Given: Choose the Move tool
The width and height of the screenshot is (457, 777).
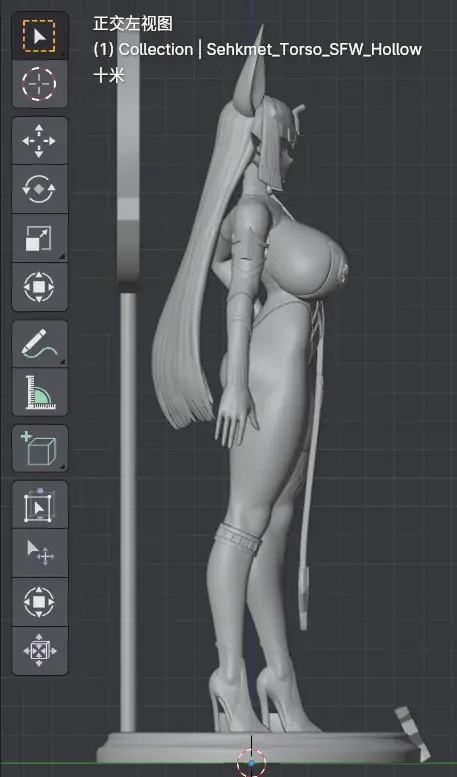Looking at the screenshot, I should 39,141.
